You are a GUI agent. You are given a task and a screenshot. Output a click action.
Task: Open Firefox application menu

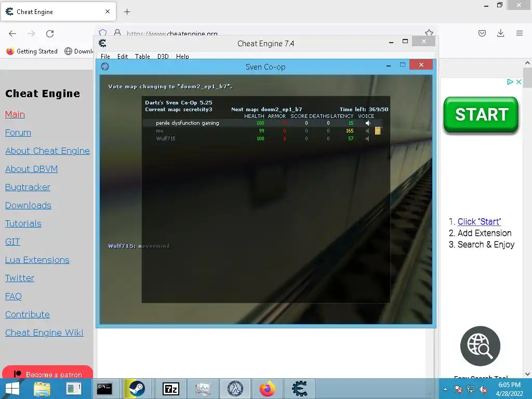519,33
